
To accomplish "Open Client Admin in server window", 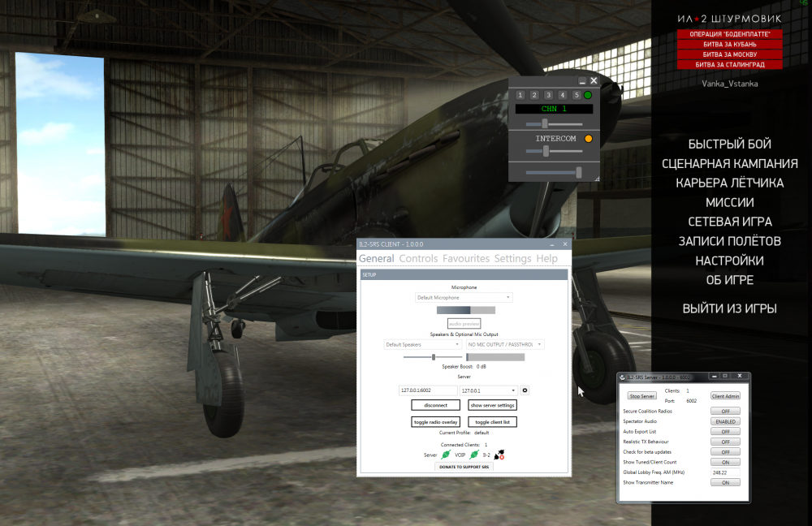I will coord(725,396).
